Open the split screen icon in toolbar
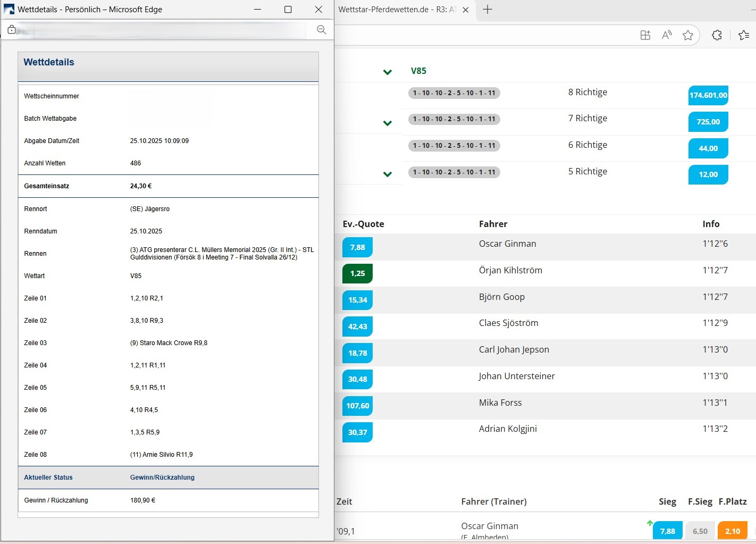 pos(645,35)
